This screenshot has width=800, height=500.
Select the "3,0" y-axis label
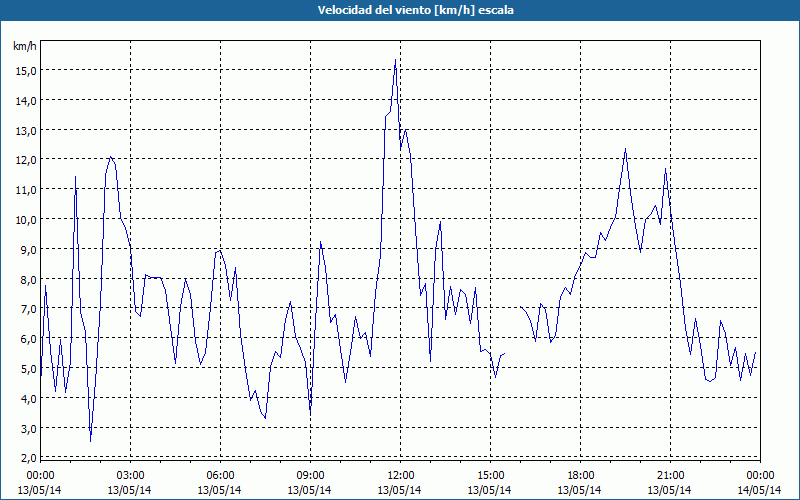click(28, 429)
